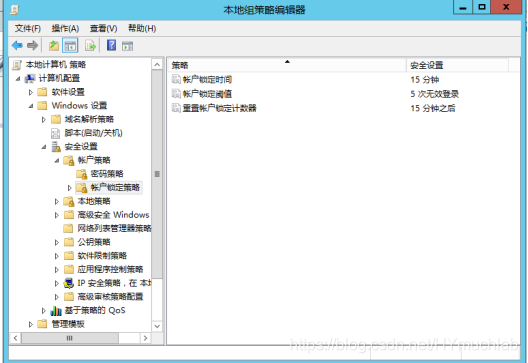Click the IP 安全策略 icon
Screen dimensions: 528x363
tap(69, 283)
